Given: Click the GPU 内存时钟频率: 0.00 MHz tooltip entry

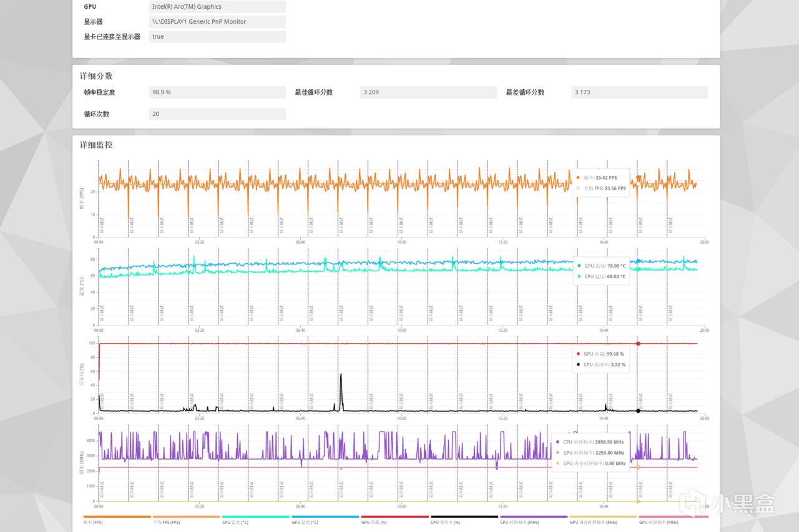Looking at the screenshot, I should [x=590, y=463].
